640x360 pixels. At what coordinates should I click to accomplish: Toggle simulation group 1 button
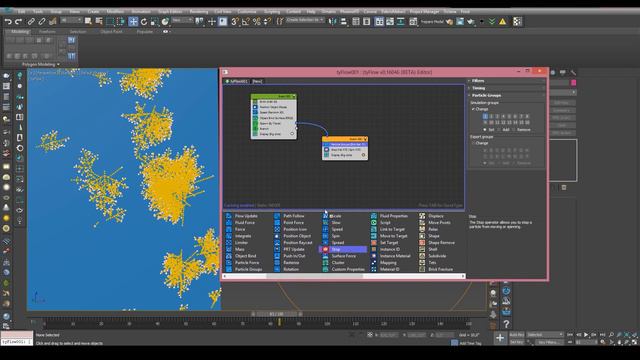[x=485, y=117]
